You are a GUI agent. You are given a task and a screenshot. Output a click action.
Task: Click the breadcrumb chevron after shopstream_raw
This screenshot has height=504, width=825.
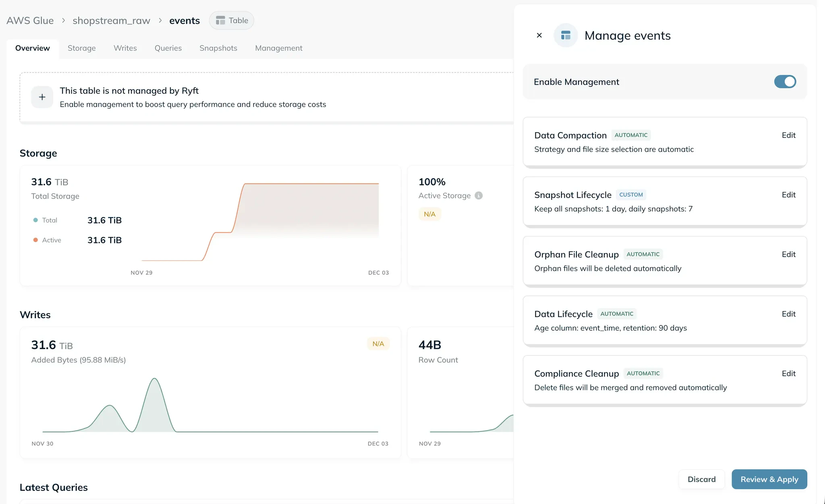pyautogui.click(x=160, y=21)
